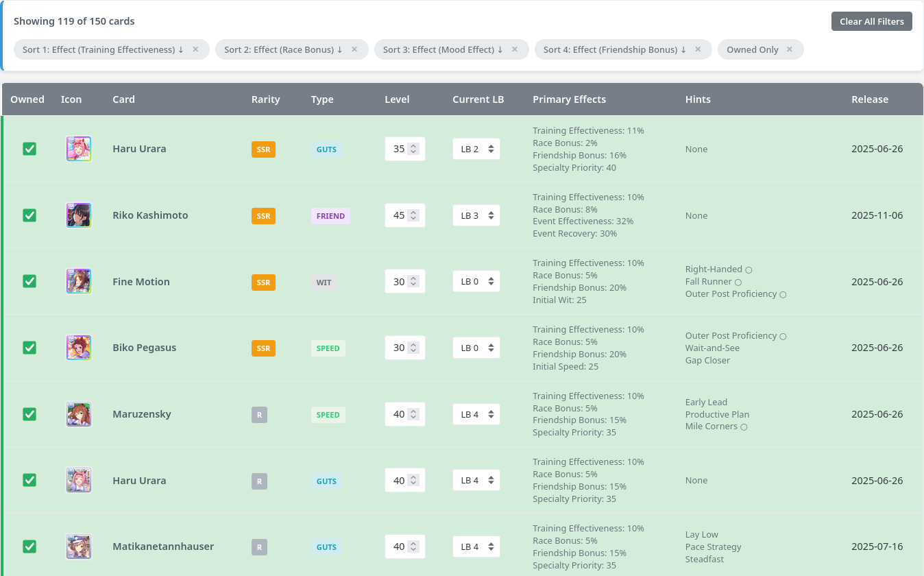This screenshot has width=924, height=576.
Task: Focus Fine Motion's level input field
Action: tap(404, 281)
